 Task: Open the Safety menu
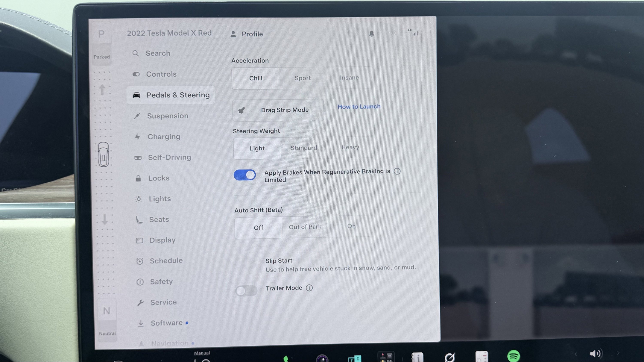(155, 282)
